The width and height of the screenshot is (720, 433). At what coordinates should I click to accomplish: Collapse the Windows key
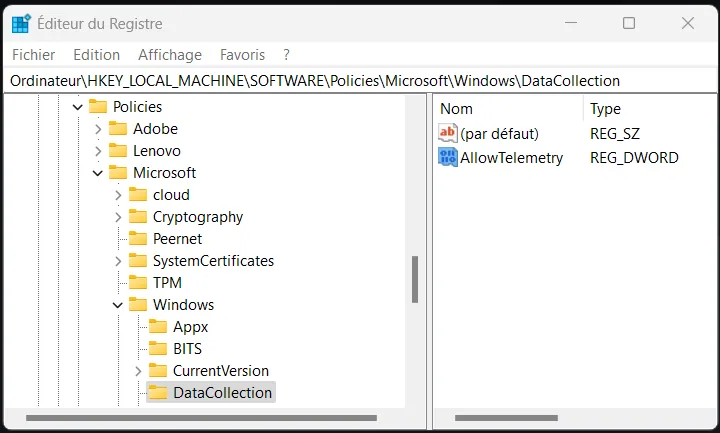tap(118, 305)
